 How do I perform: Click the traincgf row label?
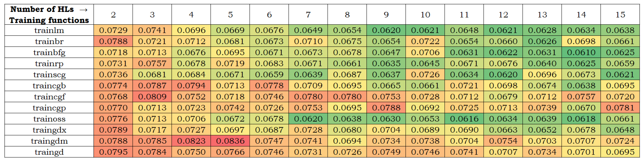tap(49, 97)
